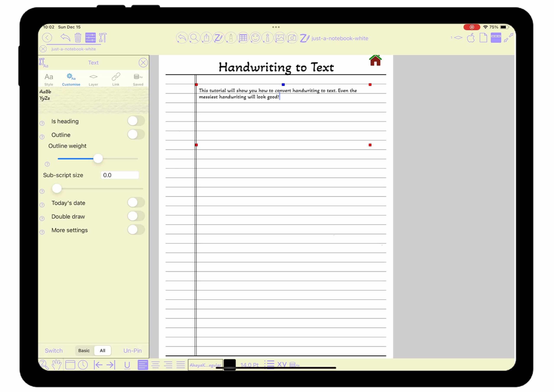Image resolution: width=554 pixels, height=392 pixels.
Task: Toggle Today's date on
Action: point(136,203)
